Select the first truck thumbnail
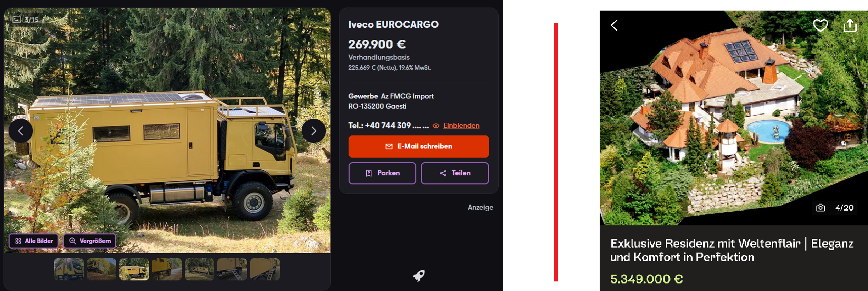 [x=69, y=269]
